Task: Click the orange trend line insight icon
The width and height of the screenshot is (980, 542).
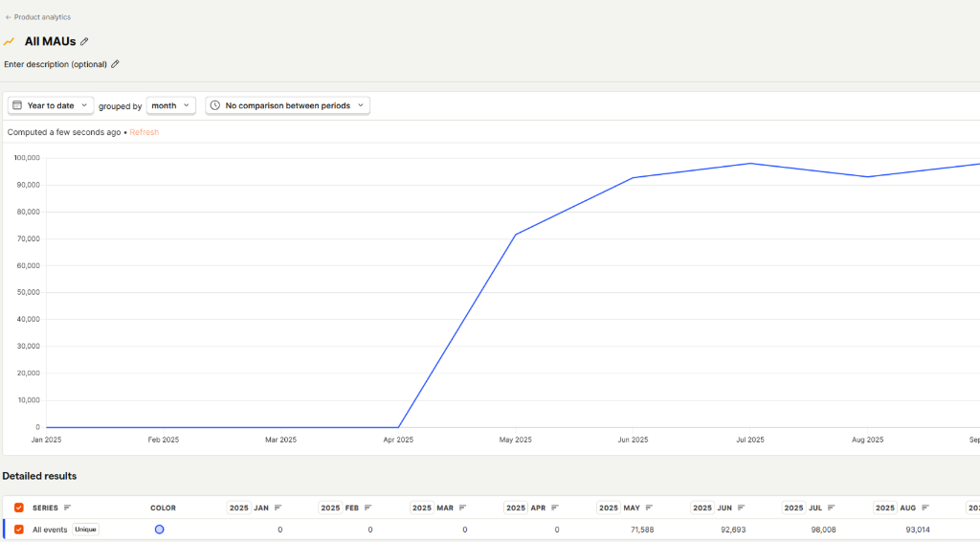Action: [x=10, y=42]
